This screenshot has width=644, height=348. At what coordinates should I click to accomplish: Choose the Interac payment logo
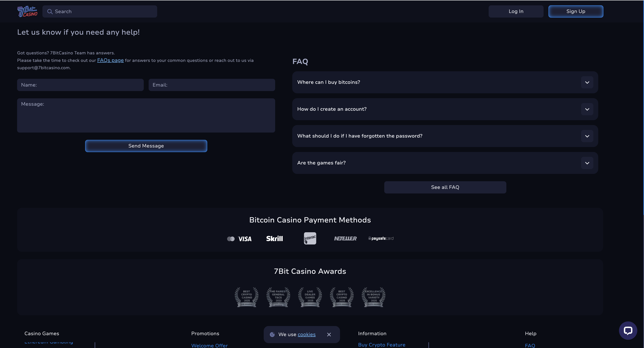(x=310, y=238)
